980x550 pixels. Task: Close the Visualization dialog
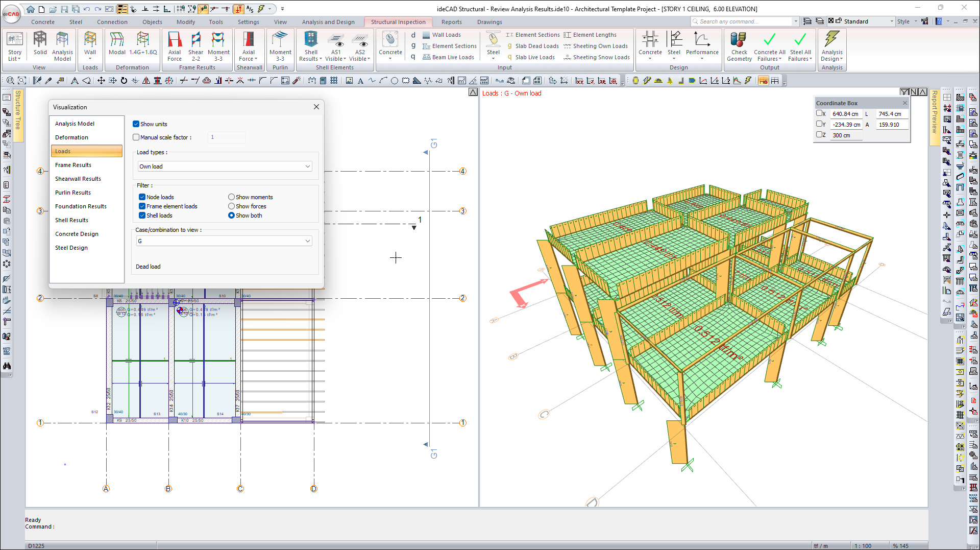coord(316,107)
